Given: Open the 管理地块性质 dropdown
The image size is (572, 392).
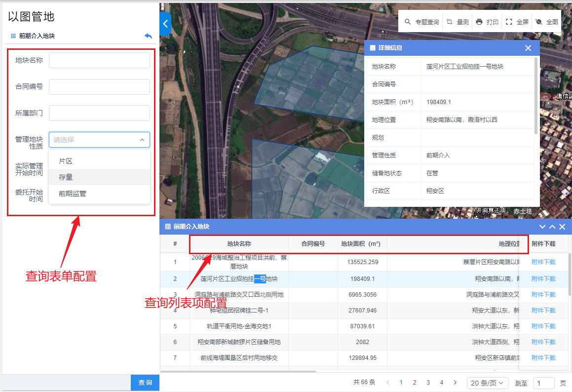Looking at the screenshot, I should tap(99, 140).
